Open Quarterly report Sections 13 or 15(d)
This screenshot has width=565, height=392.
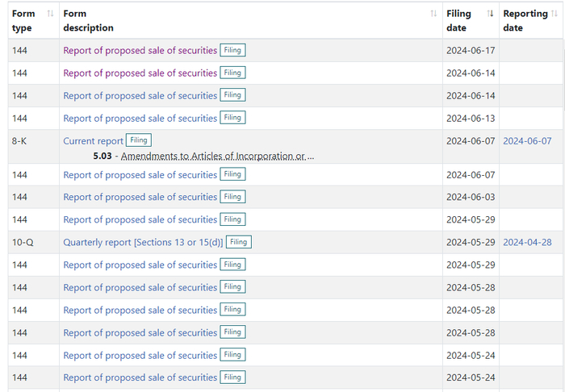coord(143,242)
